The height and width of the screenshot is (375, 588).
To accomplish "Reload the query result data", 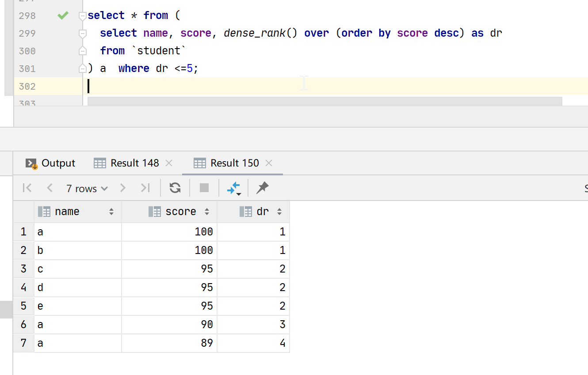I will [175, 188].
